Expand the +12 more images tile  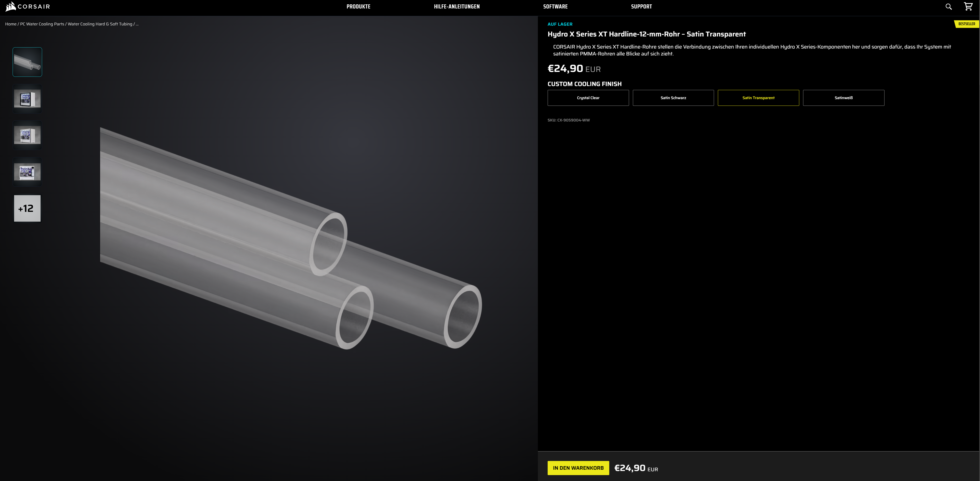pyautogui.click(x=27, y=209)
